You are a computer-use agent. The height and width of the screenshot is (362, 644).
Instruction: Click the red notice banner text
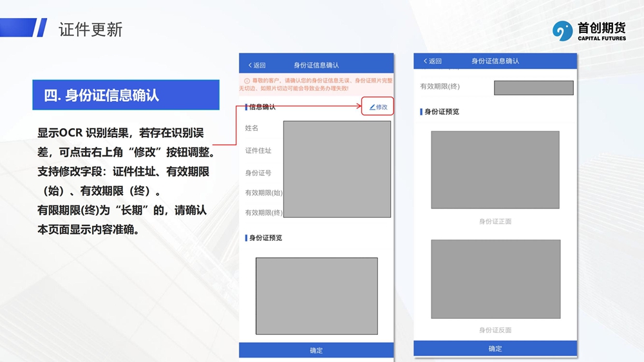(x=320, y=84)
